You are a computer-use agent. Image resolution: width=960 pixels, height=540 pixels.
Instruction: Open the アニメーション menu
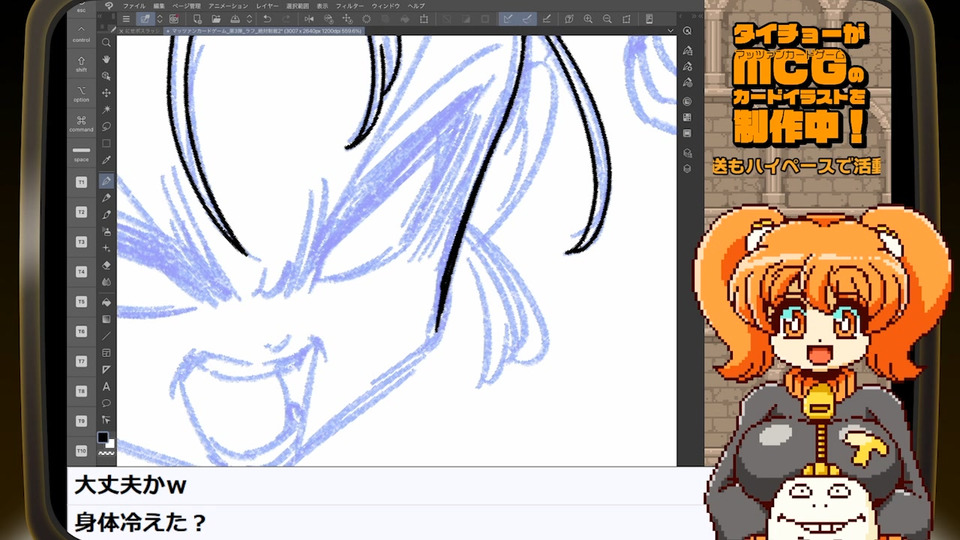pyautogui.click(x=228, y=6)
